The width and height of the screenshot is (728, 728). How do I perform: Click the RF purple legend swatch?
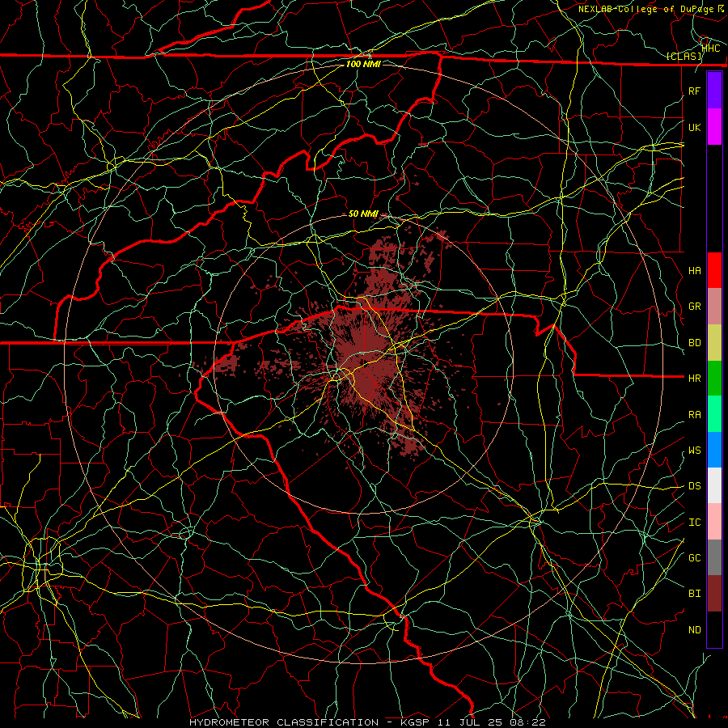(714, 91)
